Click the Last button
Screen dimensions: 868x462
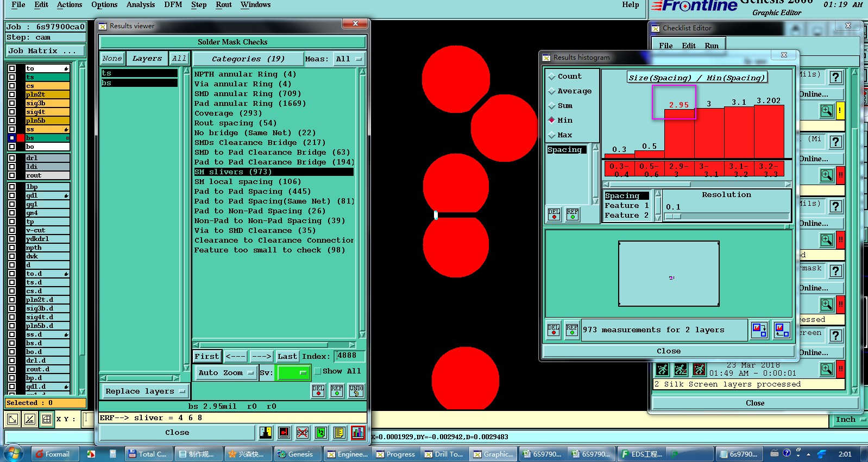pos(287,356)
